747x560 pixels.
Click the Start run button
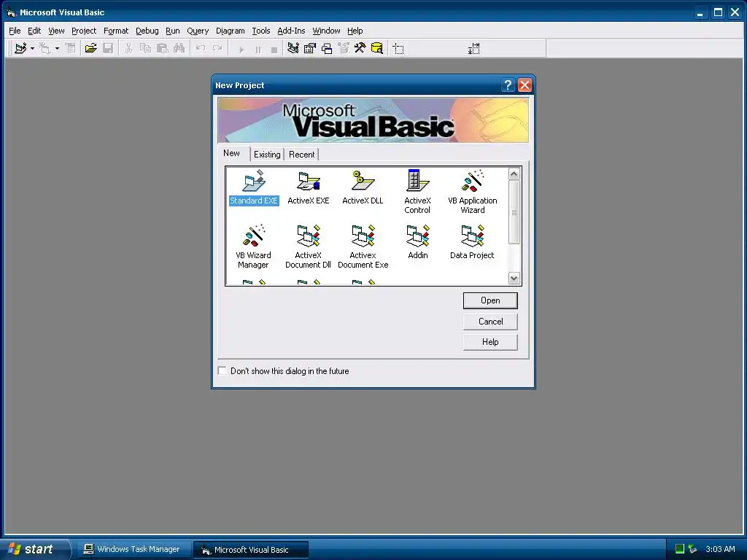(x=241, y=49)
